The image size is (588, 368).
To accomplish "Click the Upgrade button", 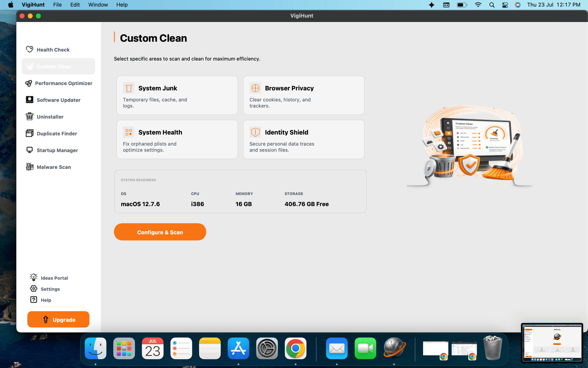I will click(x=58, y=319).
